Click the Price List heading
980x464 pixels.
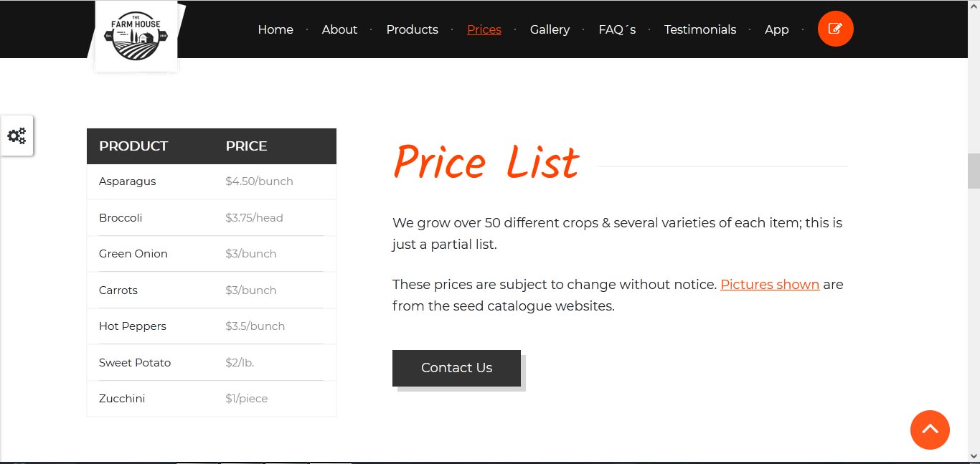point(486,163)
